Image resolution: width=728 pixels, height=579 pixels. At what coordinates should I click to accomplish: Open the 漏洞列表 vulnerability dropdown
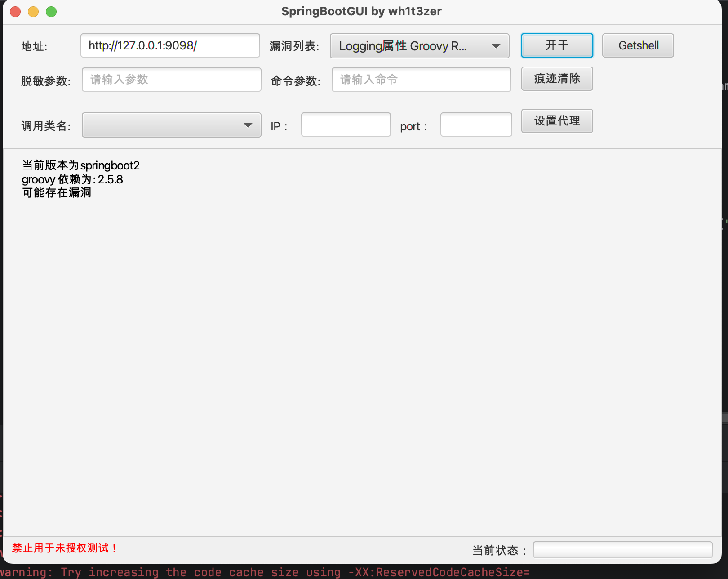click(x=419, y=46)
